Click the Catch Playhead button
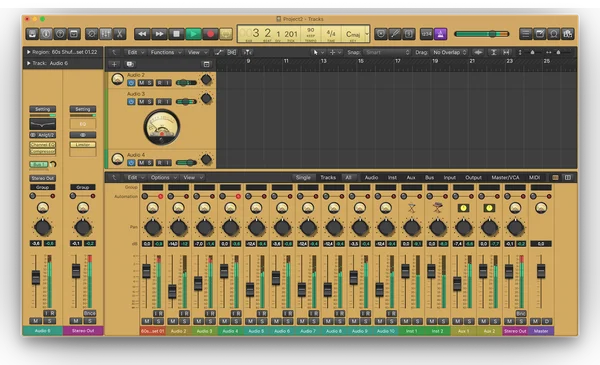This screenshot has height=365, width=600. (x=248, y=52)
